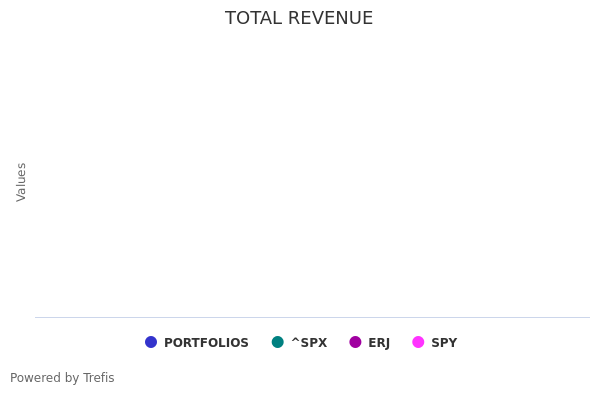600x400 pixels.
Task: Pick the teal color swatch in legend
Action: pyautogui.click(x=278, y=342)
